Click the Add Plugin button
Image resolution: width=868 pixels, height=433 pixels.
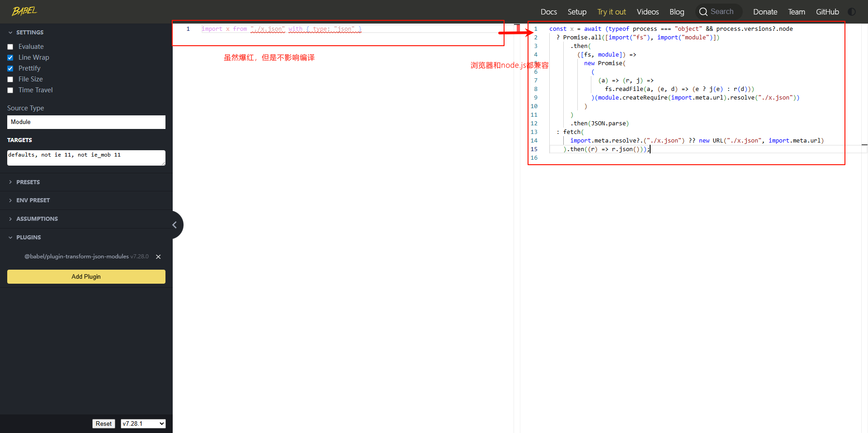point(86,276)
